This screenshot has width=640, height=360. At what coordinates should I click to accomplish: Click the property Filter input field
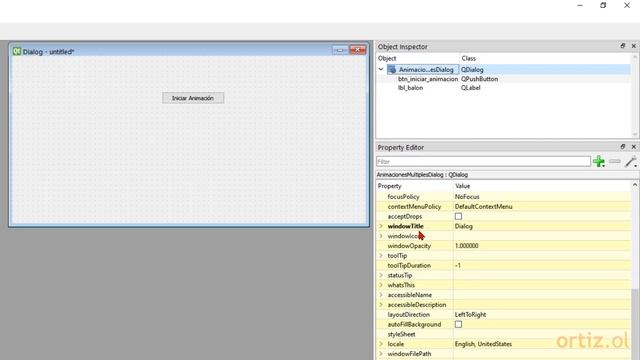(x=483, y=162)
